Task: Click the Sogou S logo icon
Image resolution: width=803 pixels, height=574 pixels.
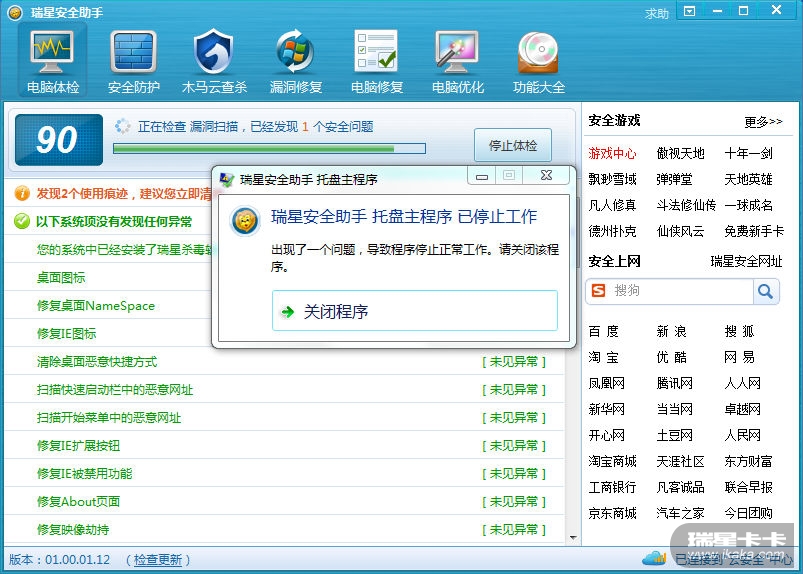Action: click(598, 291)
